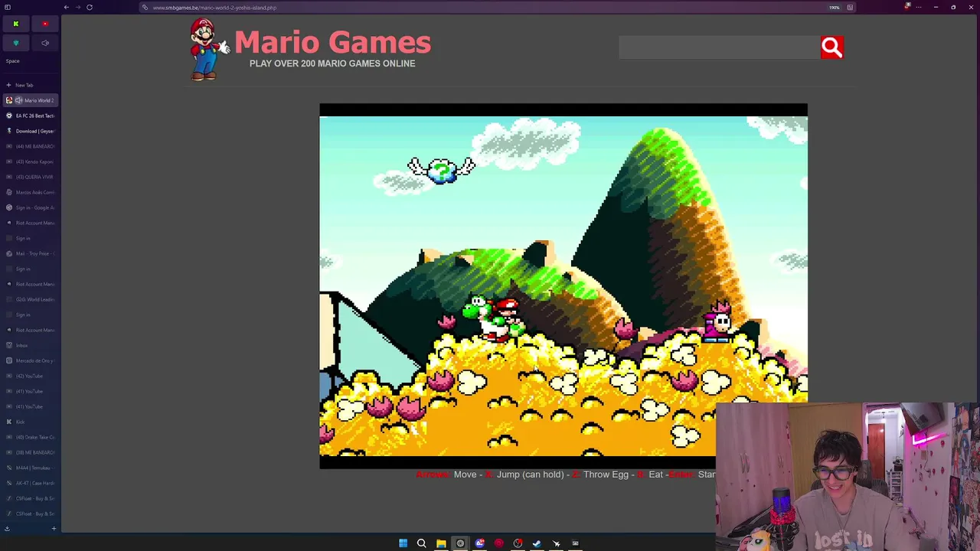
Task: Switch to the (43) QUERIA VIVIR tab
Action: click(x=31, y=177)
